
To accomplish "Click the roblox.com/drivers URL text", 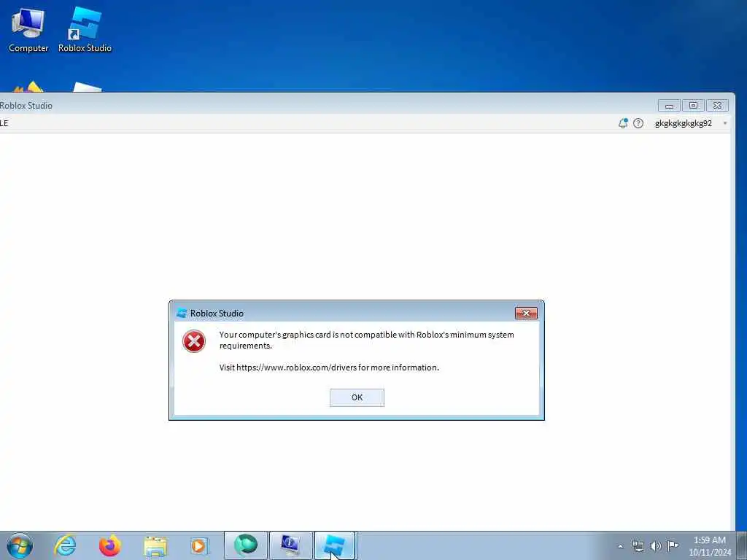I will tap(296, 367).
